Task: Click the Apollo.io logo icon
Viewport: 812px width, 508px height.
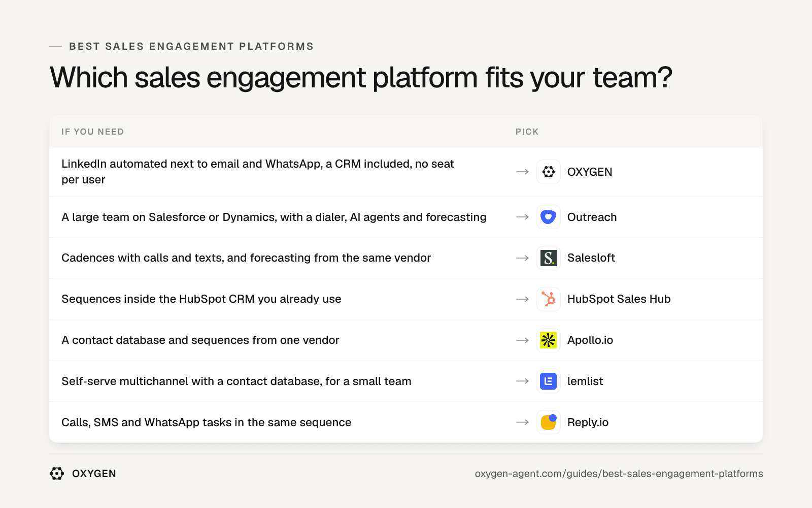Action: point(549,340)
